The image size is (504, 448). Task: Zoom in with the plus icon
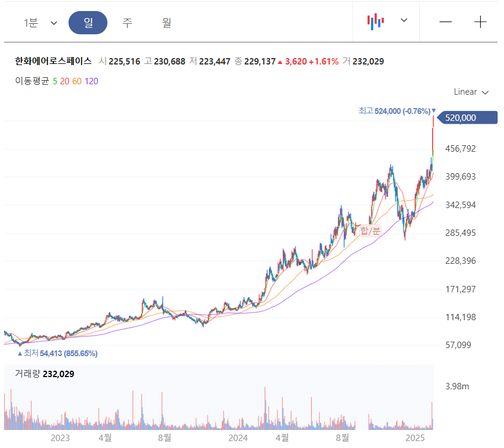click(x=480, y=22)
